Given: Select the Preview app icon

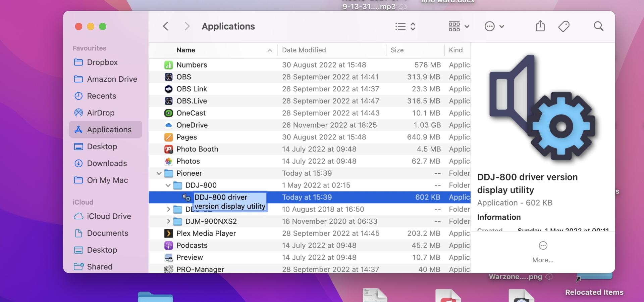Looking at the screenshot, I should click(168, 258).
